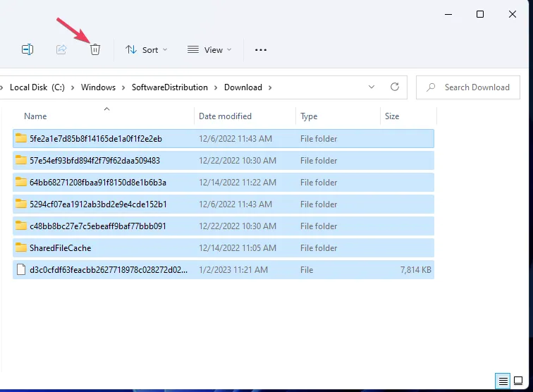Select folder c48bb8bc27e7c5ebeaff9baf77bbb091
The image size is (533, 392).
(223, 226)
